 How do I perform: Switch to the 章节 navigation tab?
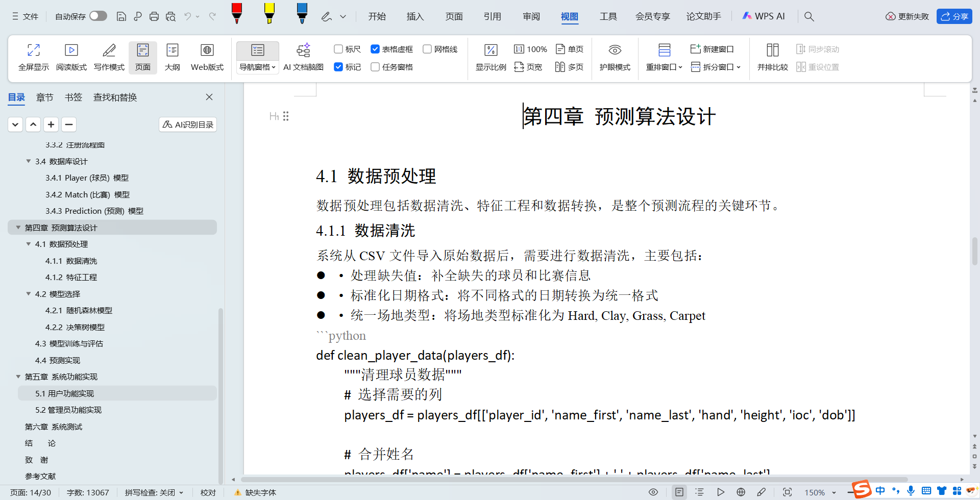point(45,97)
